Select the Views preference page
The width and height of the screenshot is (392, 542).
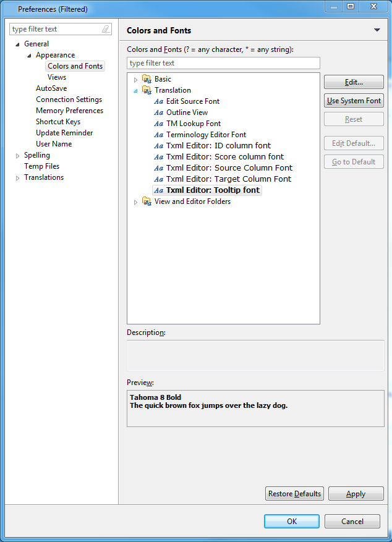pos(57,77)
